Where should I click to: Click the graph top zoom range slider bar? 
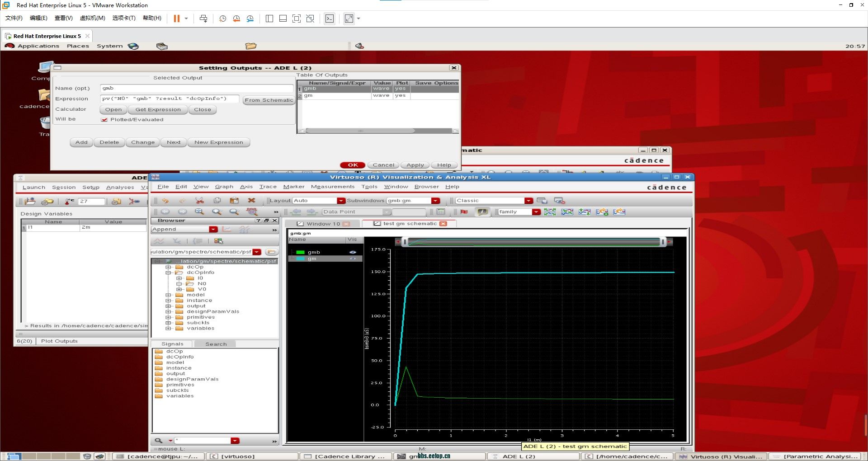[x=533, y=242]
